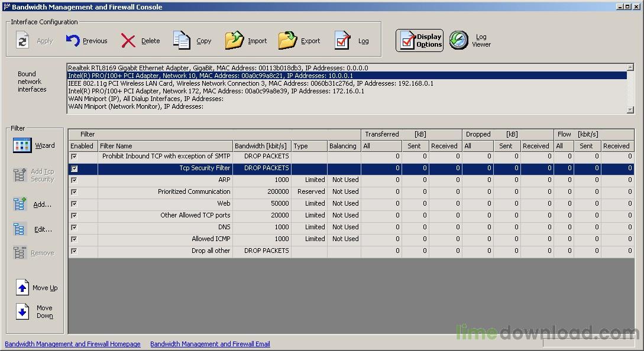The width and height of the screenshot is (644, 351).
Task: Launch the filter Wizard icon
Action: click(22, 145)
